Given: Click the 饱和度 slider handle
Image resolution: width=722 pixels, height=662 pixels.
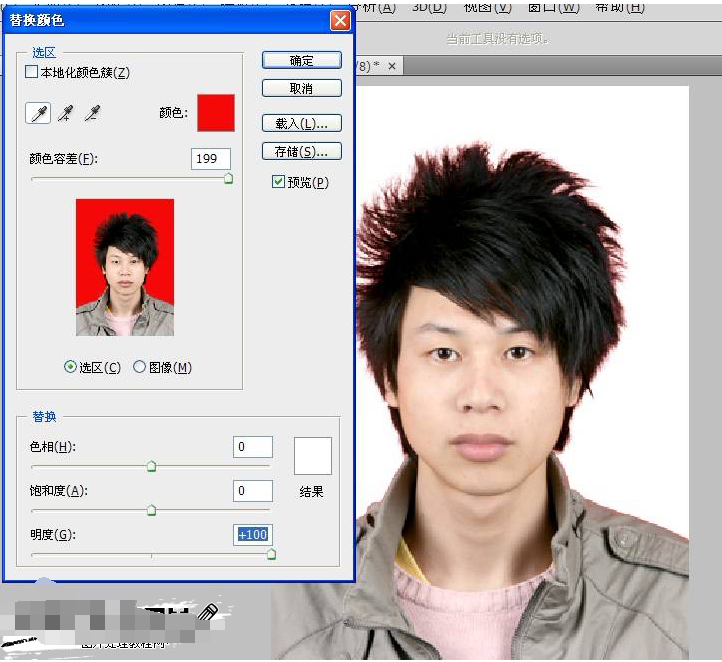Looking at the screenshot, I should (151, 510).
